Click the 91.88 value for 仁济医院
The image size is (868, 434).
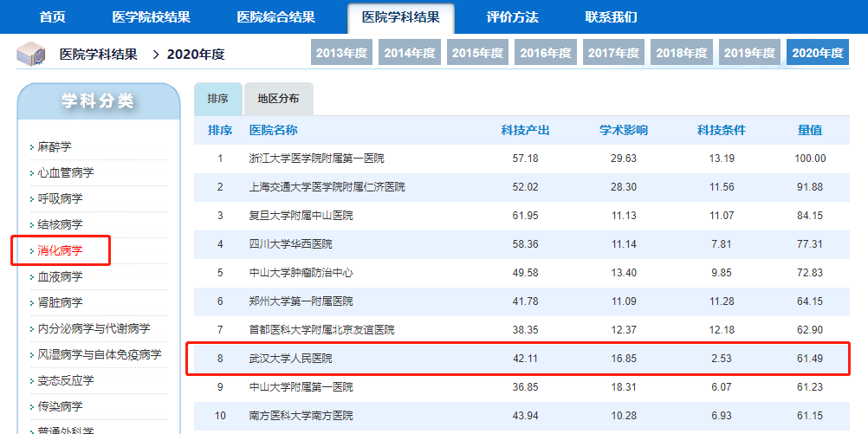(810, 187)
